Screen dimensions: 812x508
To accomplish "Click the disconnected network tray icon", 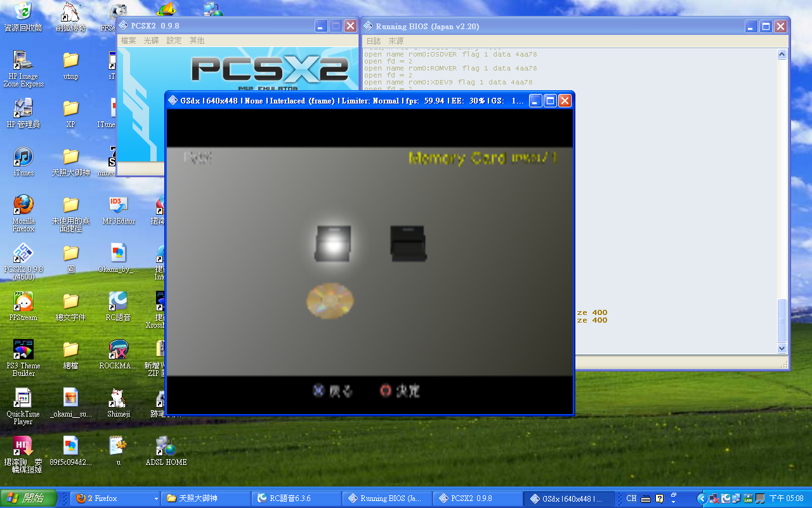I will [x=714, y=498].
